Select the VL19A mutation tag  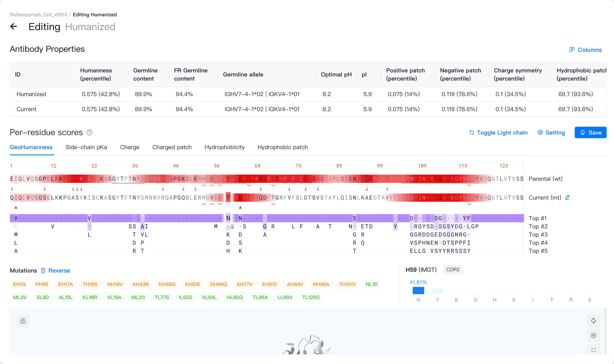(x=114, y=297)
